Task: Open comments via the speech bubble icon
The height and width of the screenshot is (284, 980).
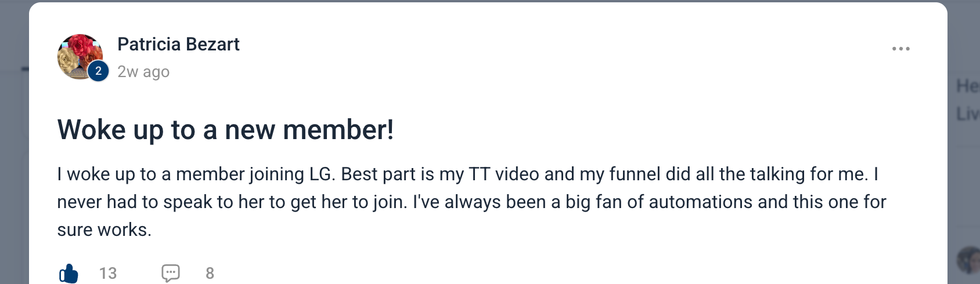Action: tap(171, 273)
